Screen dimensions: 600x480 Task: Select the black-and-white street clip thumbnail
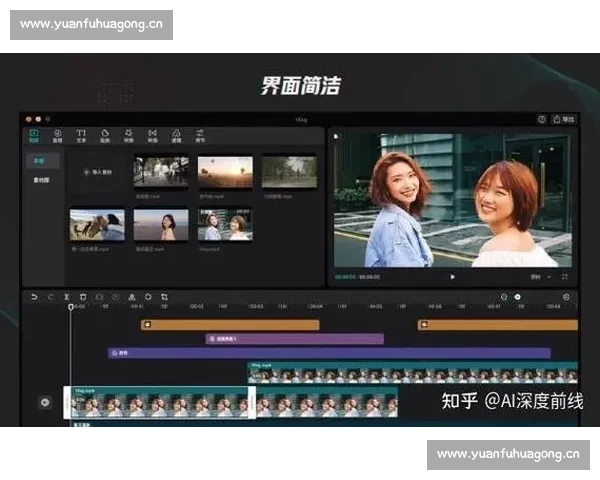(x=161, y=172)
